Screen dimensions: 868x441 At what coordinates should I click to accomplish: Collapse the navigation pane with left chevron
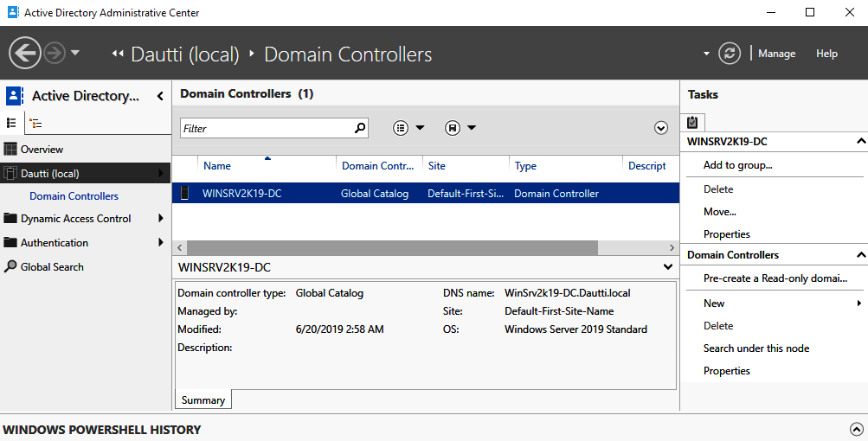click(160, 96)
